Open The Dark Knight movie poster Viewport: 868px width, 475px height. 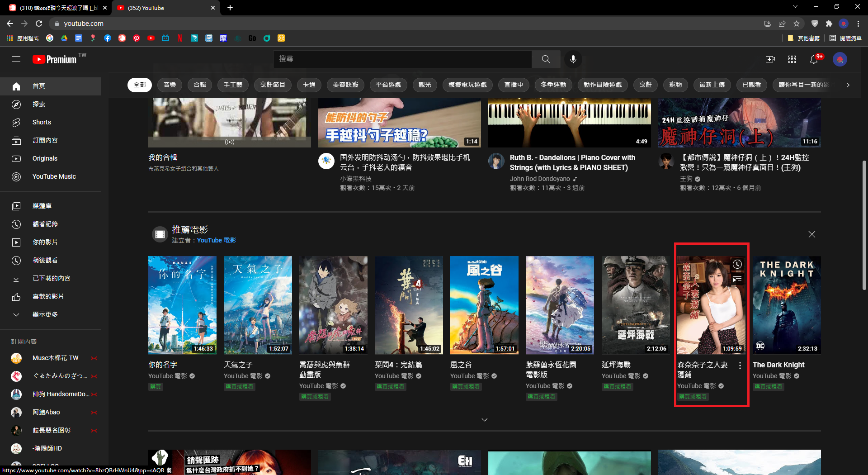click(x=787, y=305)
